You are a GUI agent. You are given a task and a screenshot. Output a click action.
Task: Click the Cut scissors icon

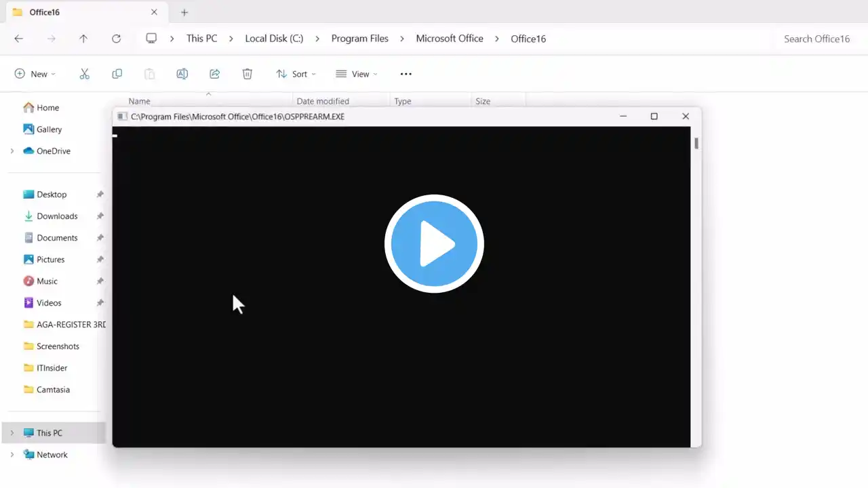point(85,74)
